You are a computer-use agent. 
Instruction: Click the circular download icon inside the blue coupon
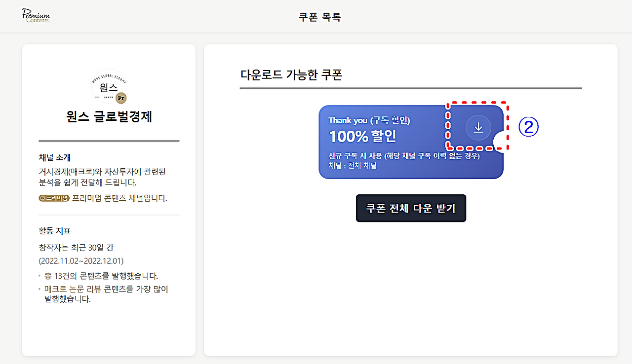coord(478,127)
